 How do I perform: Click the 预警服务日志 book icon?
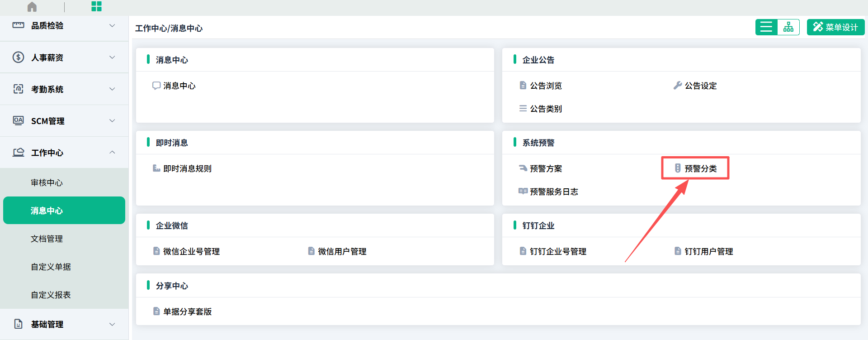pyautogui.click(x=523, y=191)
